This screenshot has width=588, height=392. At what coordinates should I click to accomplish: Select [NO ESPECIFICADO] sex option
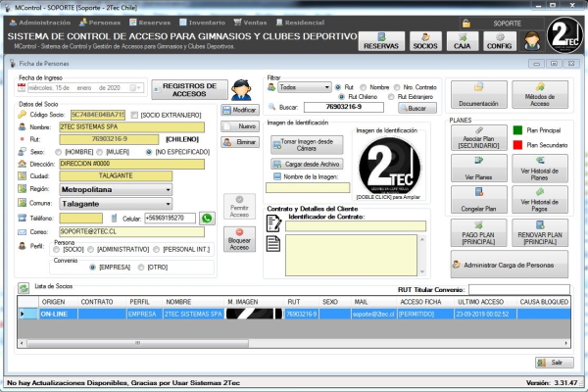[149, 152]
